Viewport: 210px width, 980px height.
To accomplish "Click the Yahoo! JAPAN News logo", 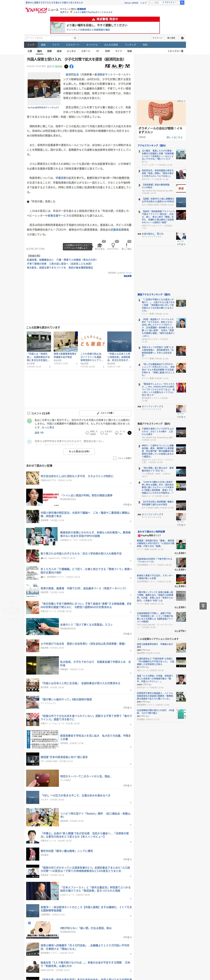I will coord(42,10).
